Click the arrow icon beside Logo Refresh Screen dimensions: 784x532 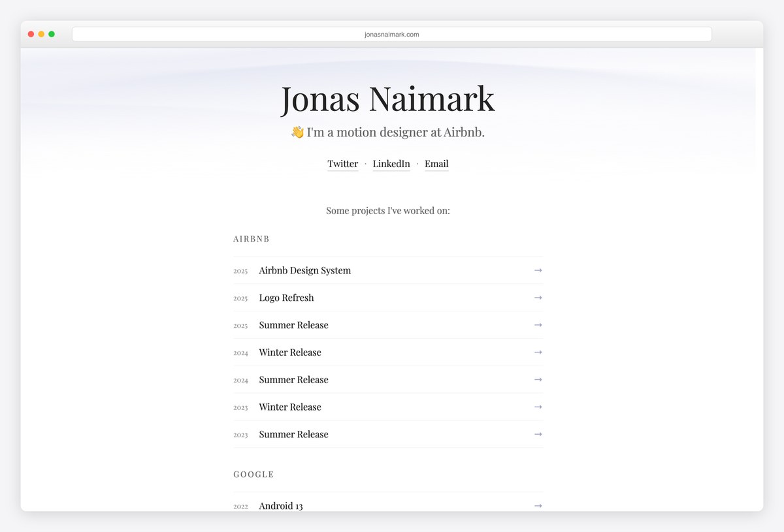coord(538,298)
